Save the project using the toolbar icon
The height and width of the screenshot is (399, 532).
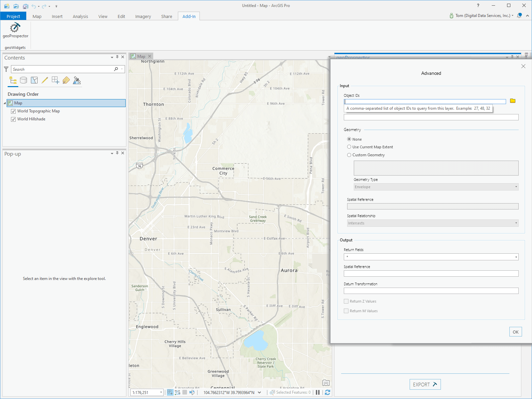25,6
